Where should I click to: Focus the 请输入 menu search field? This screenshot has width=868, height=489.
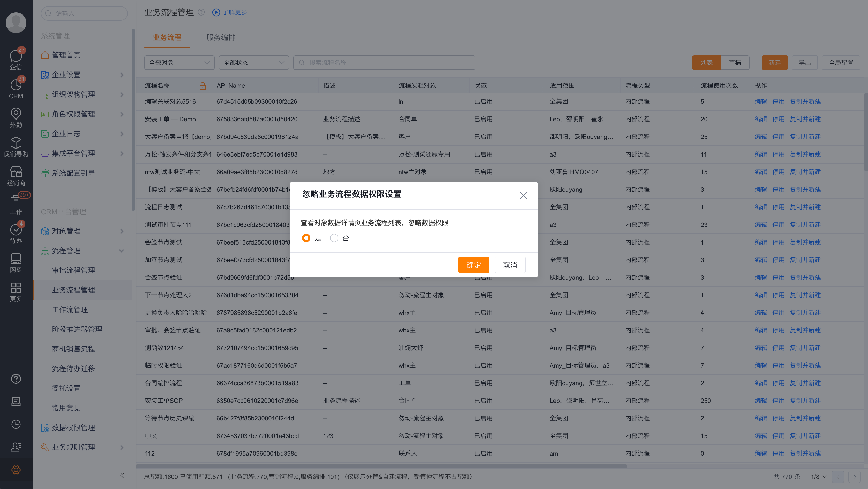click(x=84, y=13)
